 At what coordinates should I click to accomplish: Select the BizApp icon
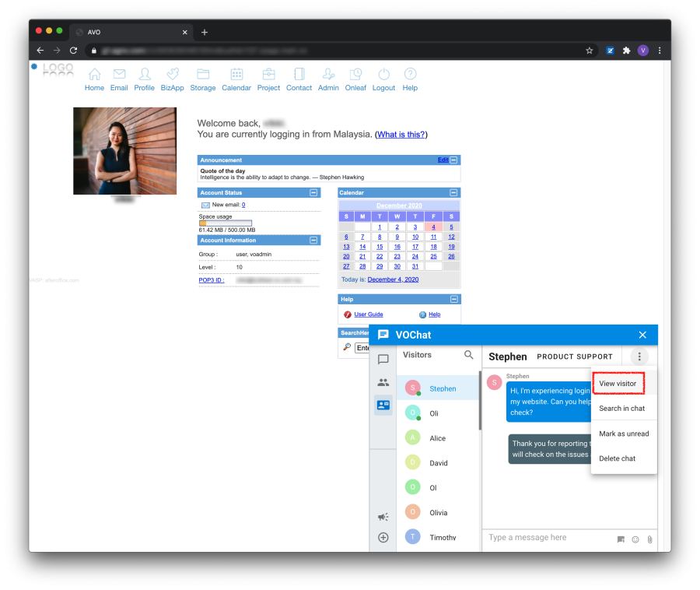pyautogui.click(x=171, y=76)
